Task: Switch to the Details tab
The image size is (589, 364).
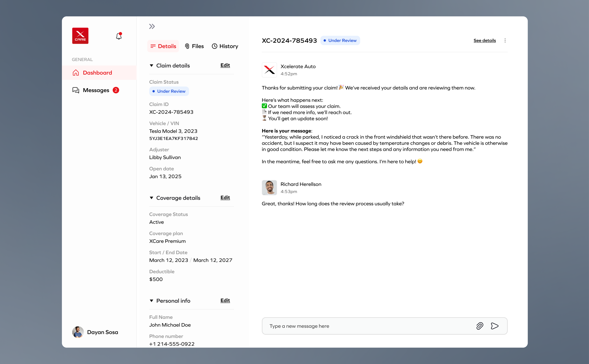Action: (163, 46)
